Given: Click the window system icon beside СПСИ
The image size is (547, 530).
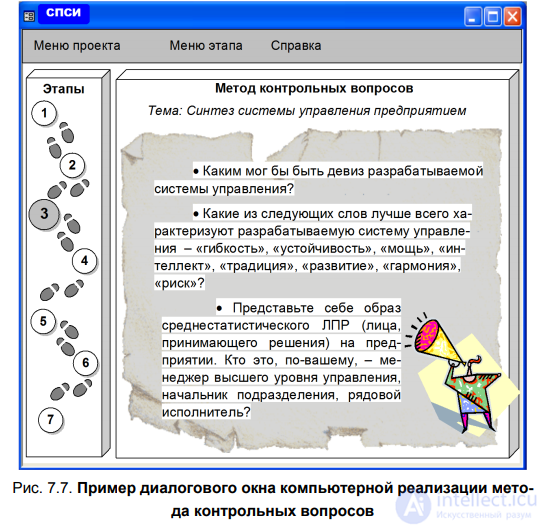Looking at the screenshot, I should coord(29,16).
